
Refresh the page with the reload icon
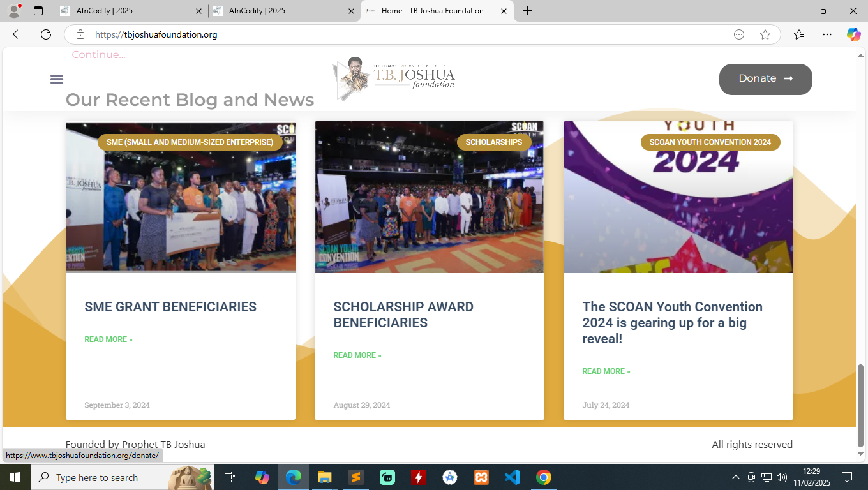coord(46,34)
